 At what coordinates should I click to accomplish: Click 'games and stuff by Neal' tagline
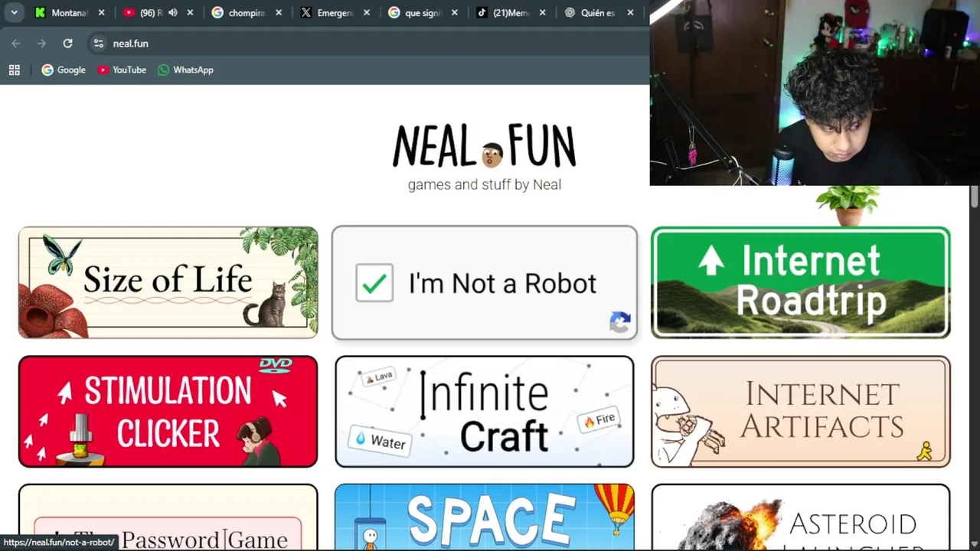pyautogui.click(x=485, y=184)
